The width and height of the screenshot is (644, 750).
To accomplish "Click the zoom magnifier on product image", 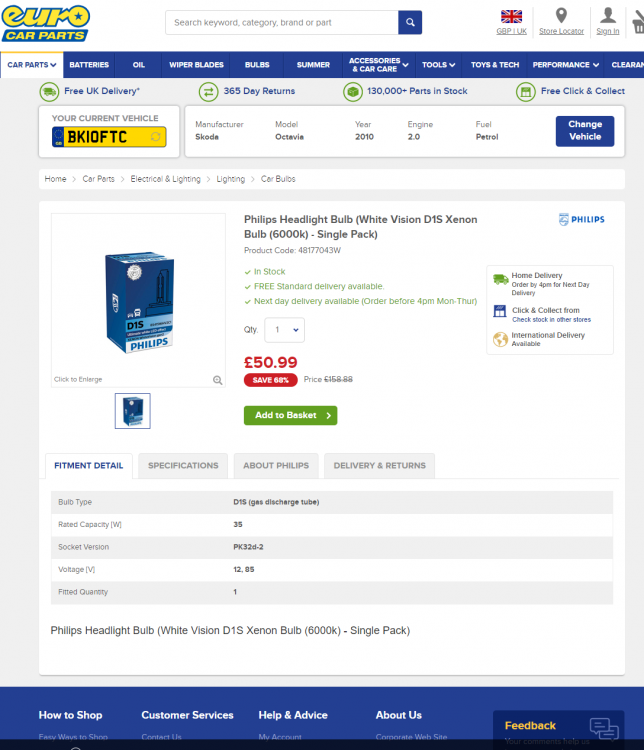I will coord(217,380).
